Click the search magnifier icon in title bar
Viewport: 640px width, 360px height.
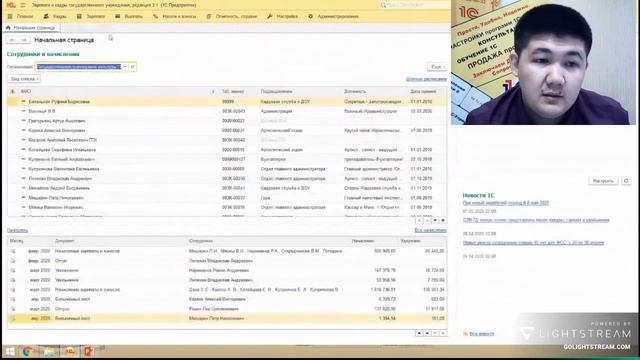click(x=383, y=5)
